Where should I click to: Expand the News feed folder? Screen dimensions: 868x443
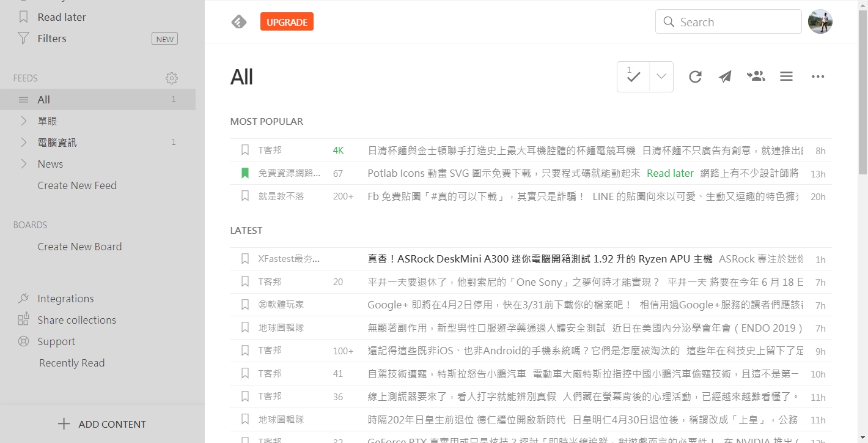click(24, 163)
